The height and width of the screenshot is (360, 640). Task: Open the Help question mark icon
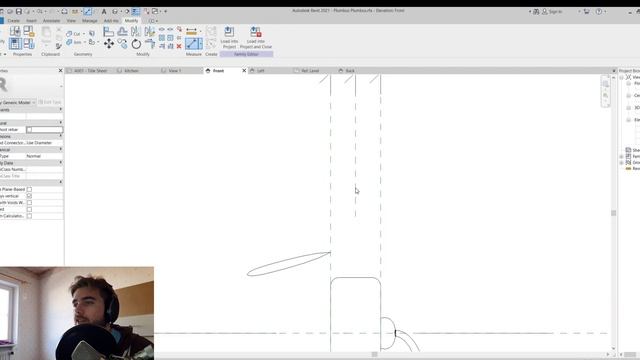(598, 11)
